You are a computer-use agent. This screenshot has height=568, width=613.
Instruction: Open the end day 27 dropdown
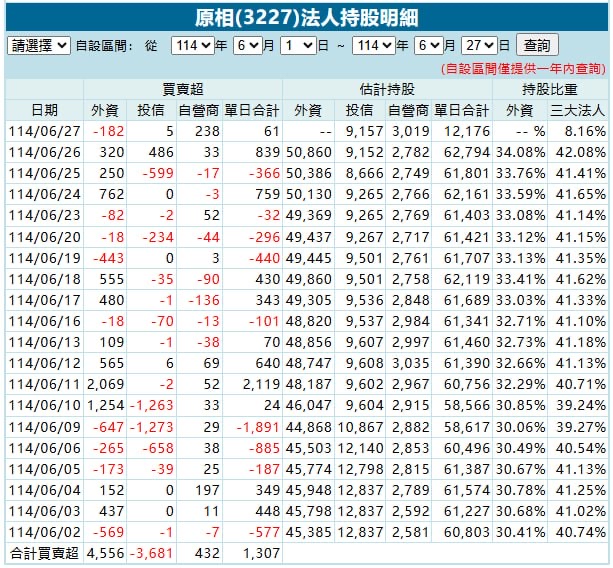pyautogui.click(x=479, y=46)
